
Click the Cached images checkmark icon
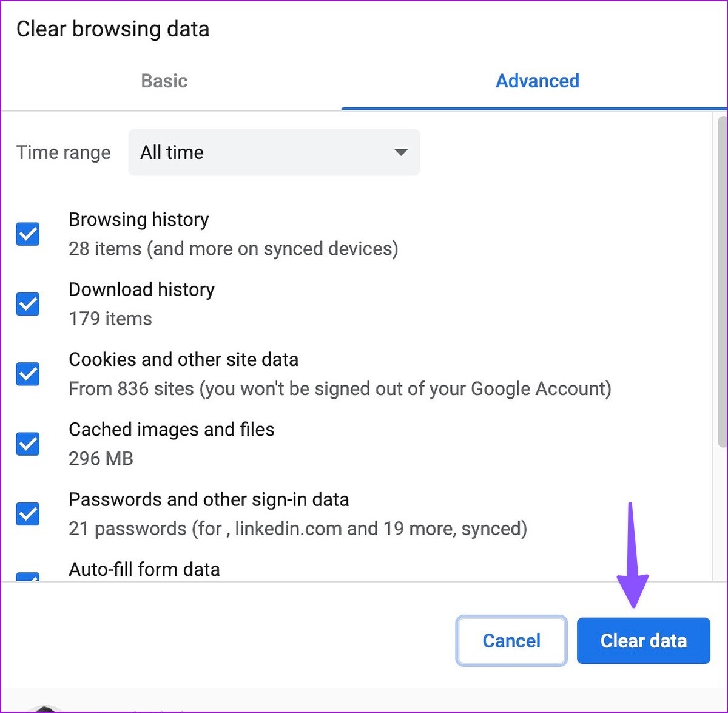click(27, 444)
